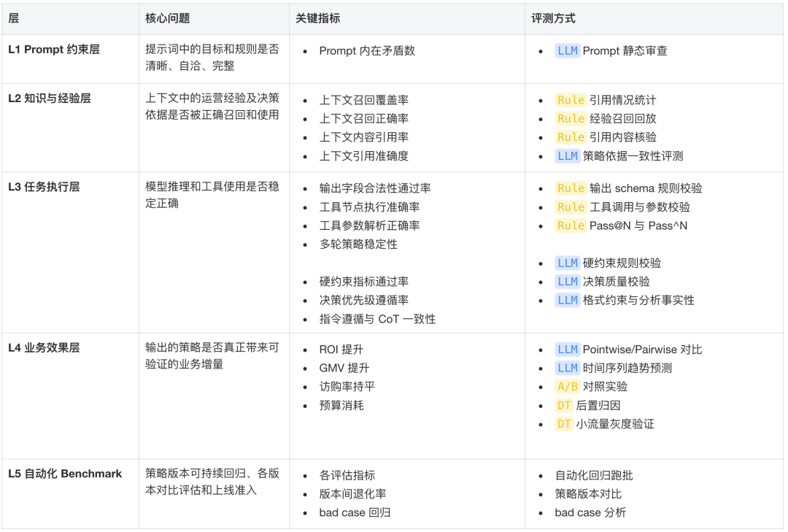Click 上下文内容引用率 metric
788x532 pixels.
pos(364,137)
